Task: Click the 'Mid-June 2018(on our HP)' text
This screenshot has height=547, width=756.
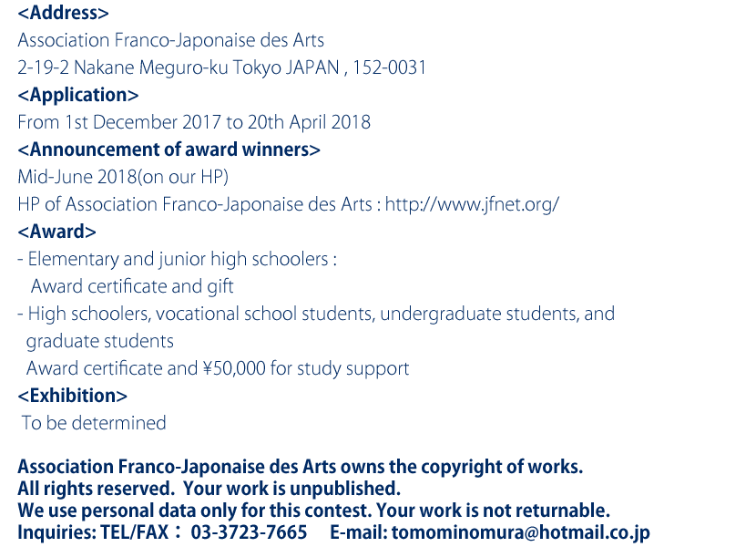Action: pos(123,177)
